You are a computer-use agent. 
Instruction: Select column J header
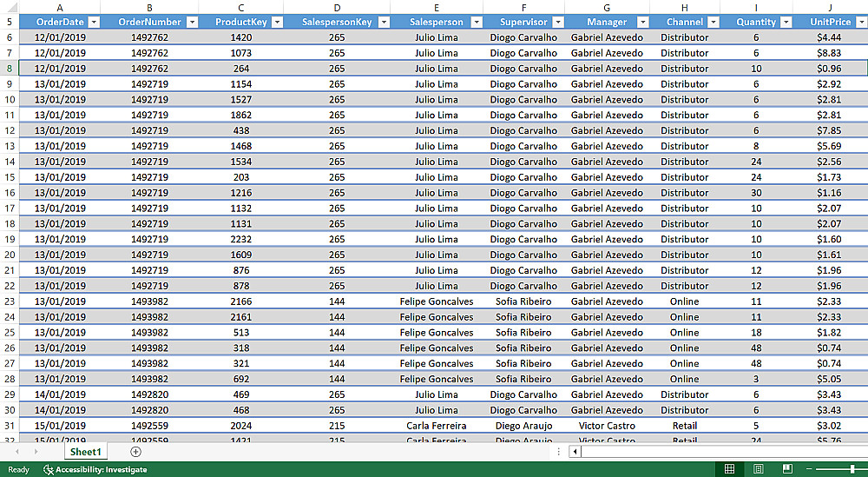[x=830, y=8]
